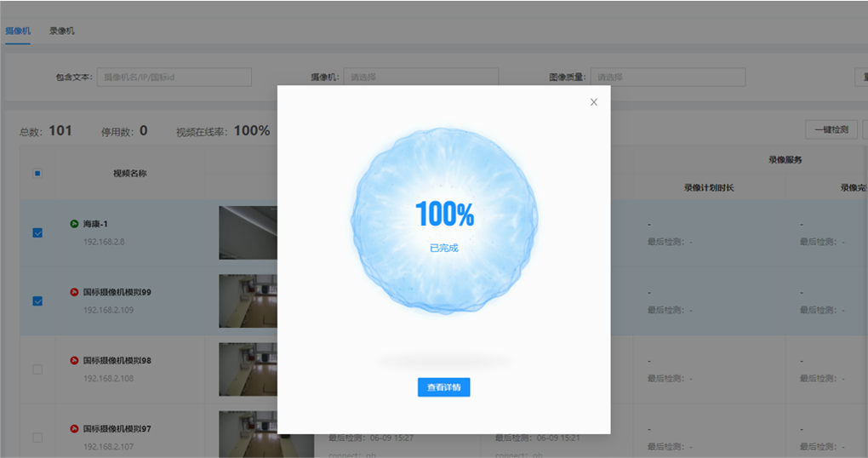The image size is (868, 458).
Task: Toggle the select-all checkbox in table header
Action: click(37, 174)
